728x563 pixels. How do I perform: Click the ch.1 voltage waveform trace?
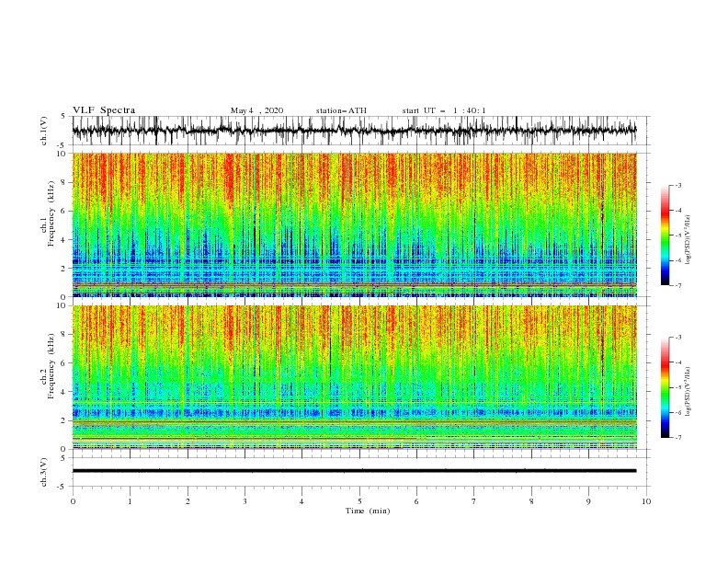(x=354, y=131)
